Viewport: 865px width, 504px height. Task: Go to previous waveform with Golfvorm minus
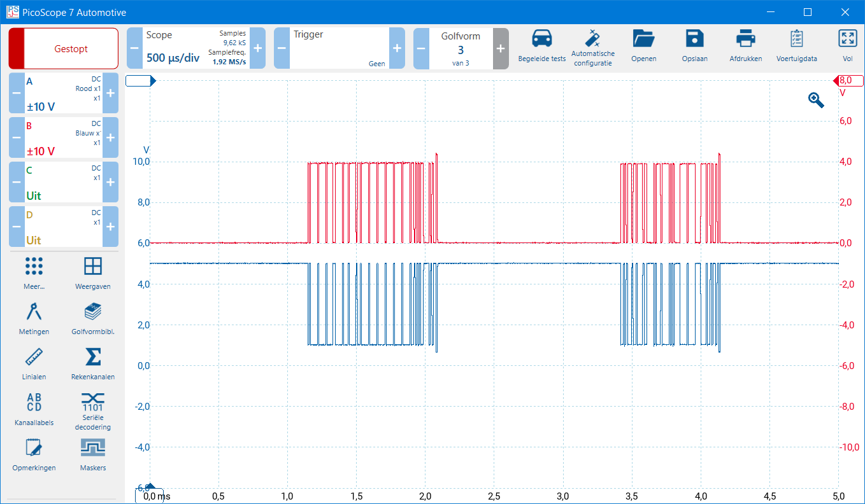tap(421, 48)
